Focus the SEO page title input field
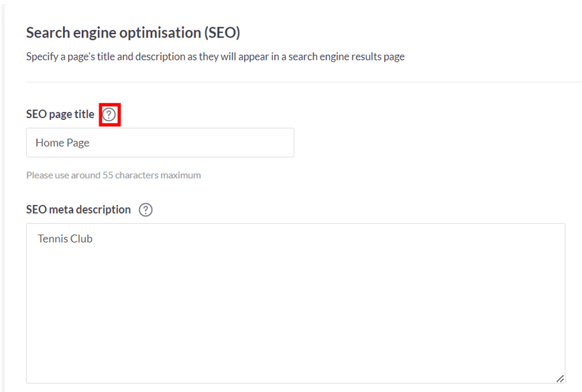582x392 pixels. click(160, 143)
